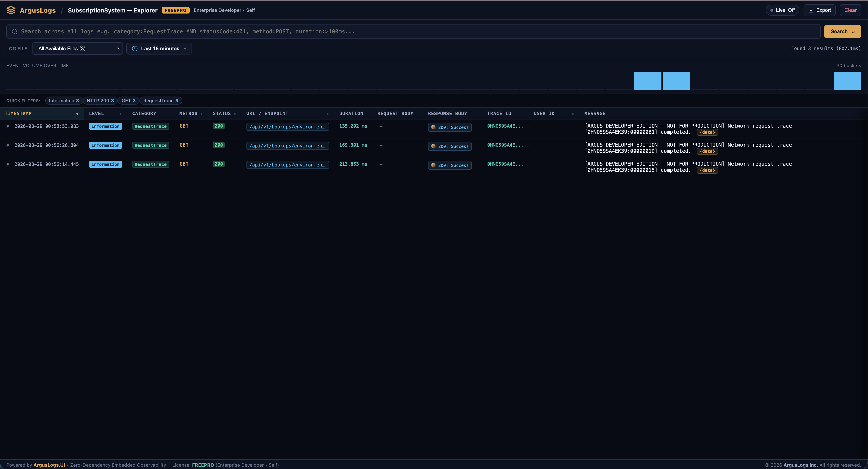Select the rightmost event volume histogram bar

(x=848, y=81)
